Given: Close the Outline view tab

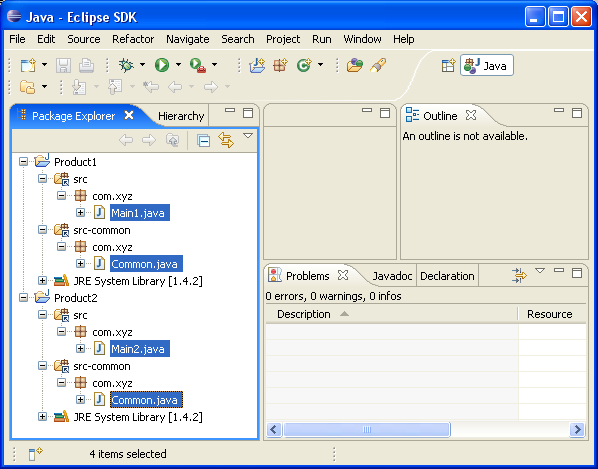Looking at the screenshot, I should click(471, 115).
